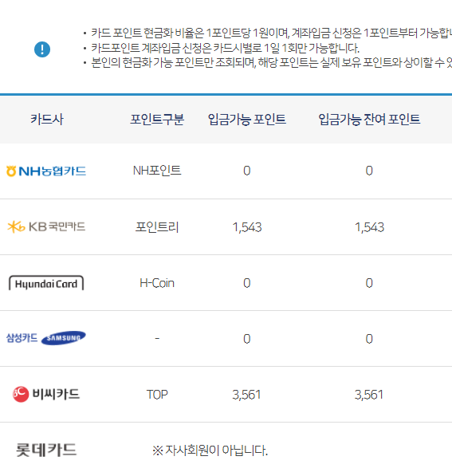The width and height of the screenshot is (452, 476).
Task: Click the 포인트리 point type cell
Action: point(157,227)
